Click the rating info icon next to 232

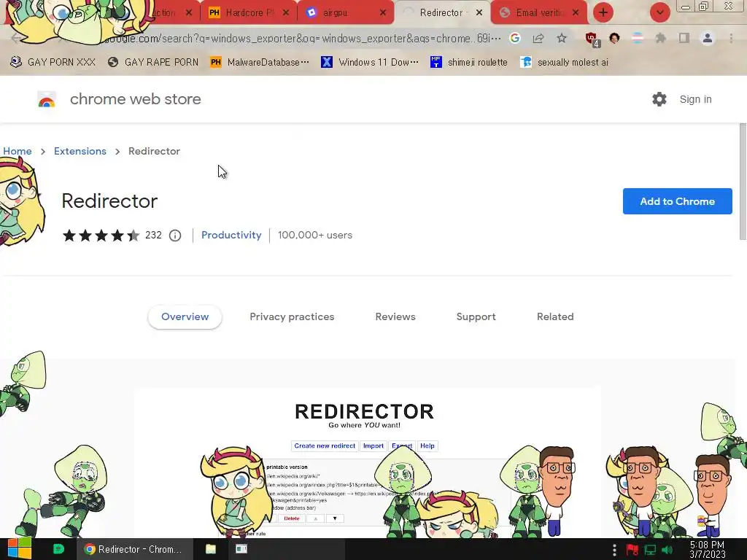175,236
